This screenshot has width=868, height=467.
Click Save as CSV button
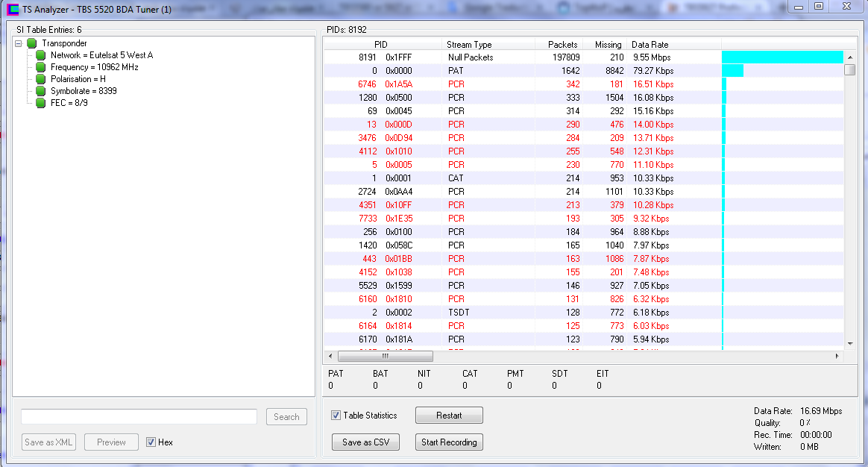coord(365,442)
